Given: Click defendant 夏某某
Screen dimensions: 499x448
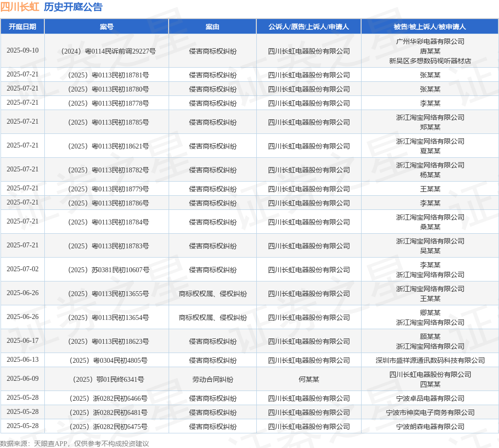Looking at the screenshot, I should tap(430, 150).
